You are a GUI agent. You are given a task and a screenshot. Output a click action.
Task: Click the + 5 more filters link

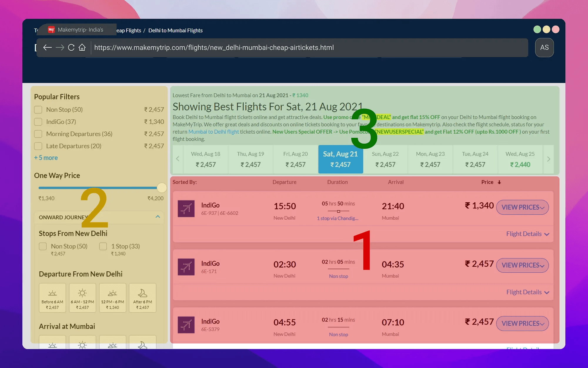pos(46,158)
